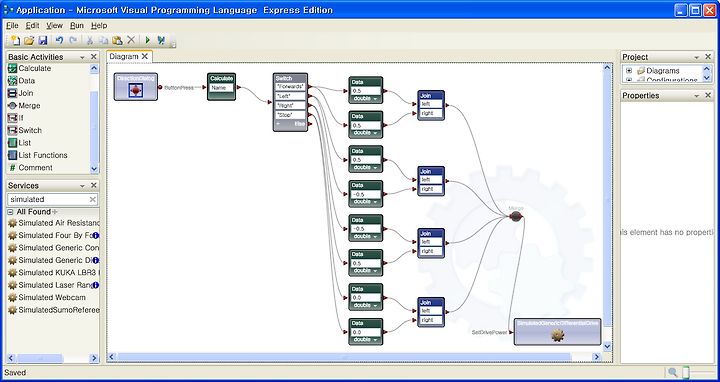This screenshot has height=382, width=720.
Task: Select Data activity in Basic Activities
Action: coord(22,80)
